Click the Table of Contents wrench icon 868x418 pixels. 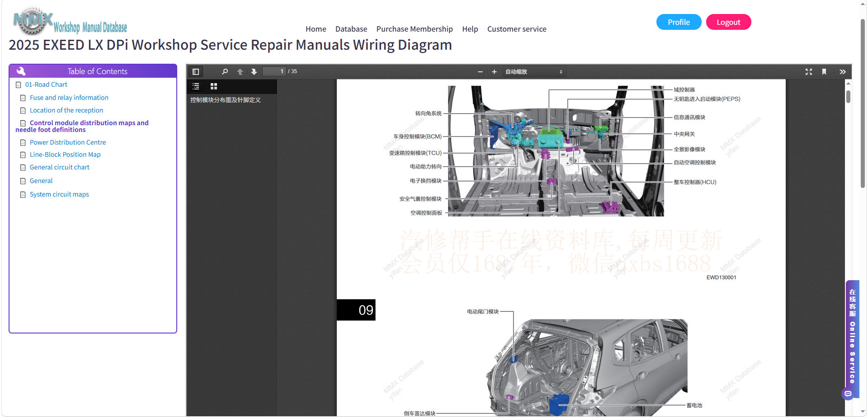click(21, 71)
